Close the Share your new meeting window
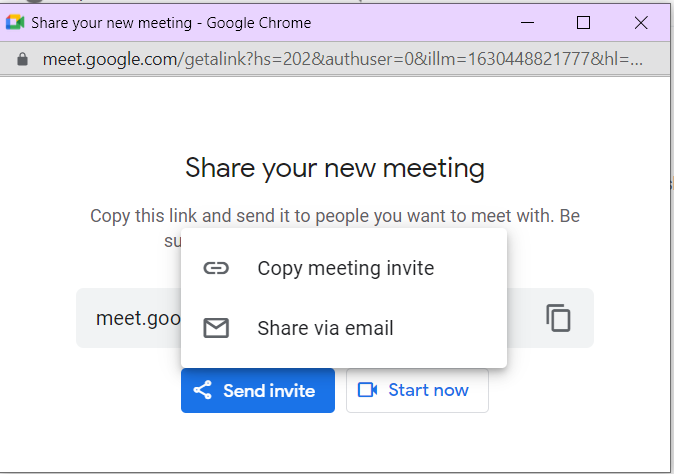Screen dimensions: 674x474 [641, 22]
